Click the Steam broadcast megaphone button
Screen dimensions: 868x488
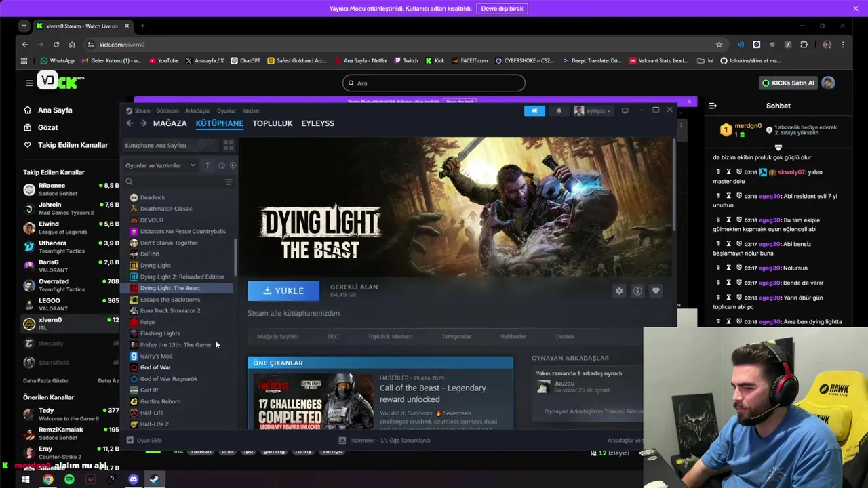point(534,110)
